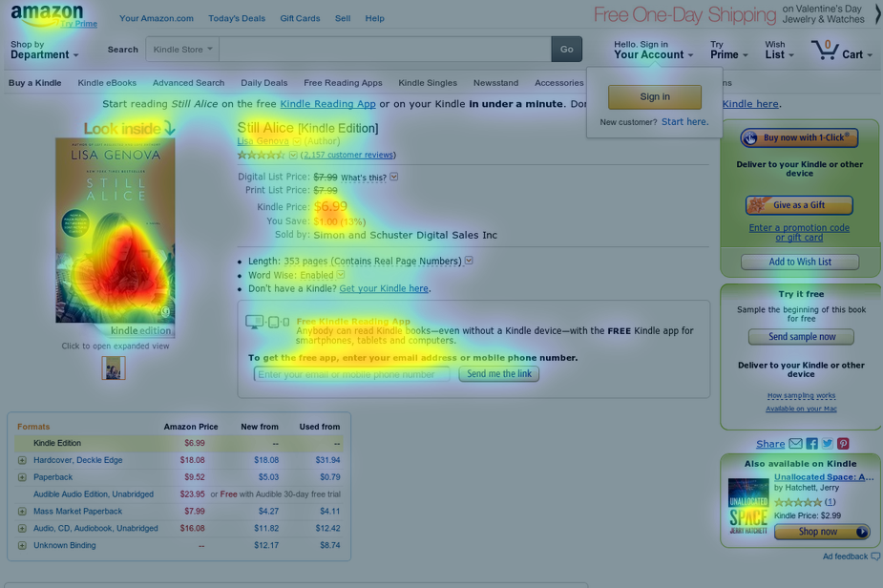Viewport: 883px width, 588px height.
Task: Expand the Paperback format row
Action: (x=22, y=477)
